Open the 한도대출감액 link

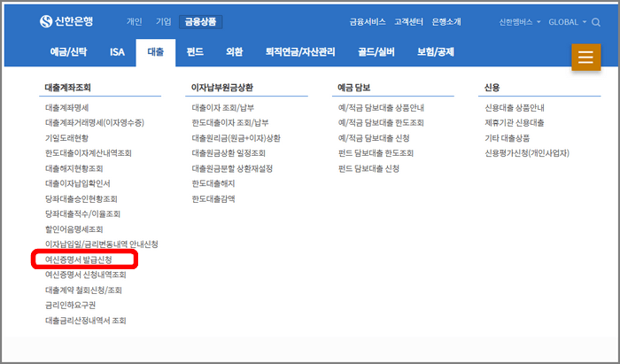(213, 199)
